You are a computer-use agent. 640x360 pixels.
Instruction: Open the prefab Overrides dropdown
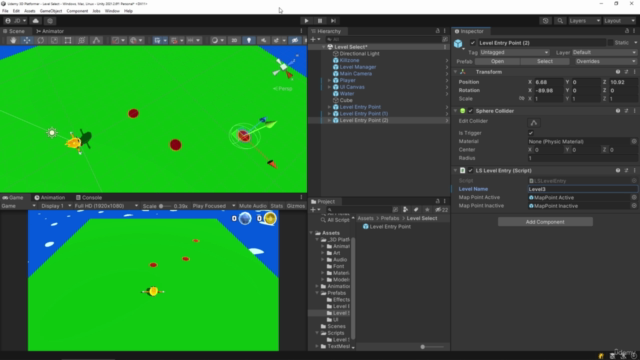coord(605,61)
